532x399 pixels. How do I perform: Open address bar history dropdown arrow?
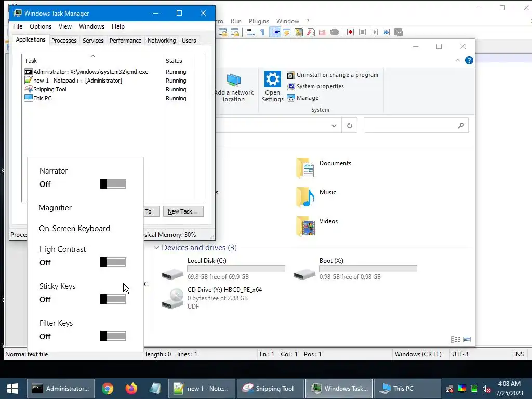(x=334, y=126)
